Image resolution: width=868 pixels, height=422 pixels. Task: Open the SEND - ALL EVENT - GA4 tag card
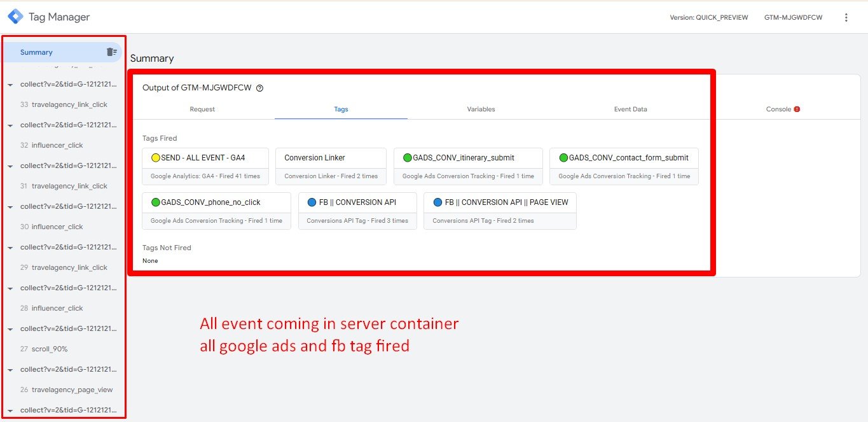(x=205, y=166)
